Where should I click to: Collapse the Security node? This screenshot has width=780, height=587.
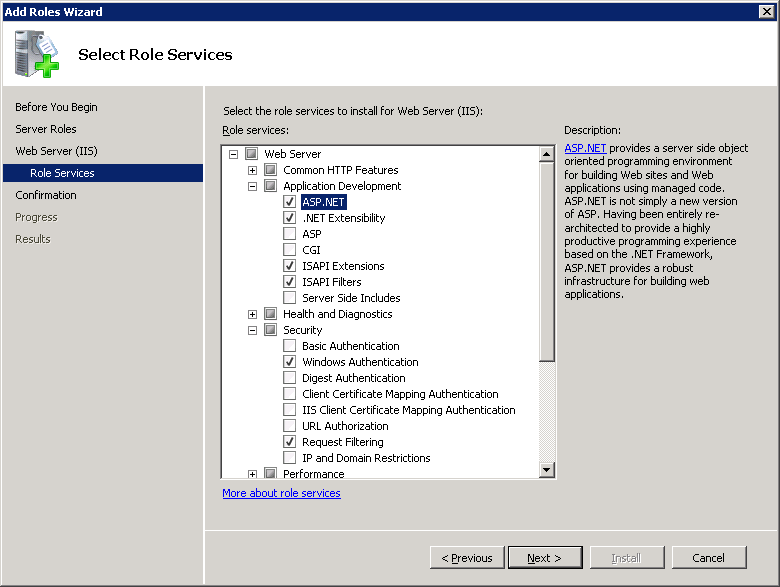252,330
